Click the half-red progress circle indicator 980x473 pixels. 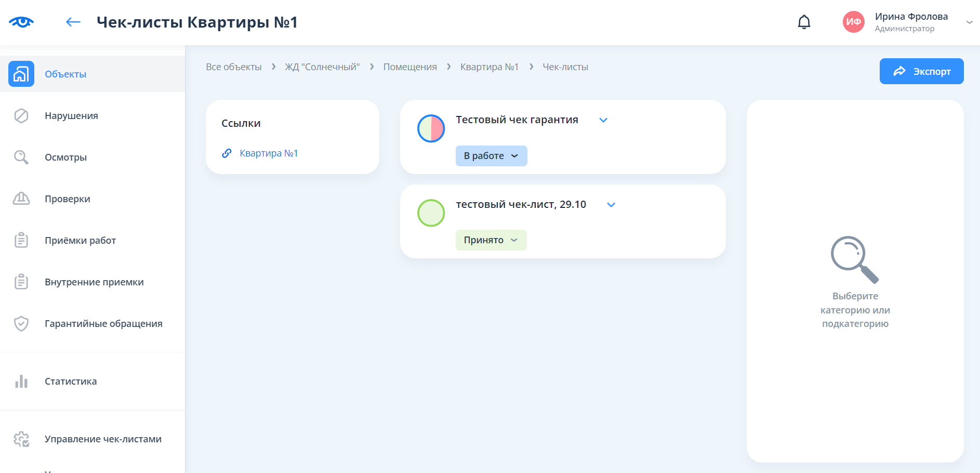431,128
